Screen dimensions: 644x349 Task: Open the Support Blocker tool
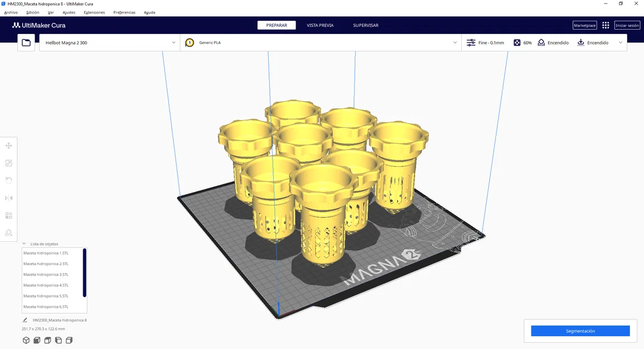coord(8,233)
